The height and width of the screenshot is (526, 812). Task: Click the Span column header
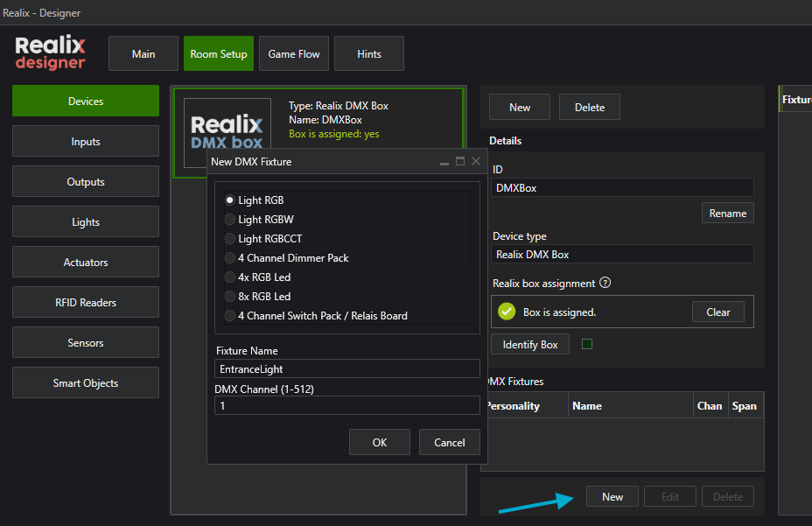(745, 405)
